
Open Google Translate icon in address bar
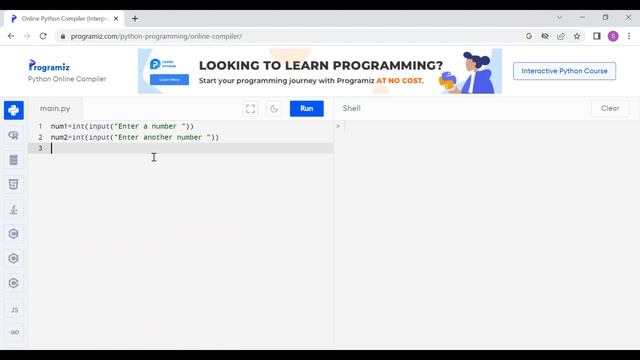click(529, 36)
